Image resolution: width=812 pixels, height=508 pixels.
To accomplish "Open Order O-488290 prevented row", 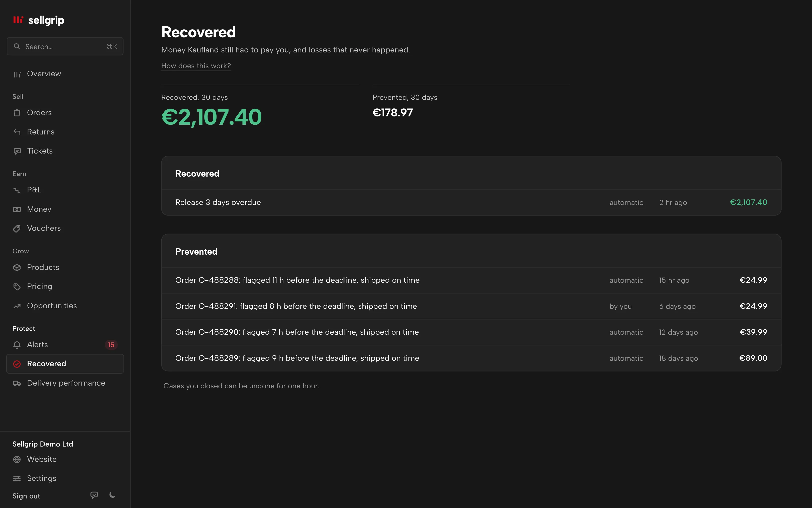I will pos(471,332).
